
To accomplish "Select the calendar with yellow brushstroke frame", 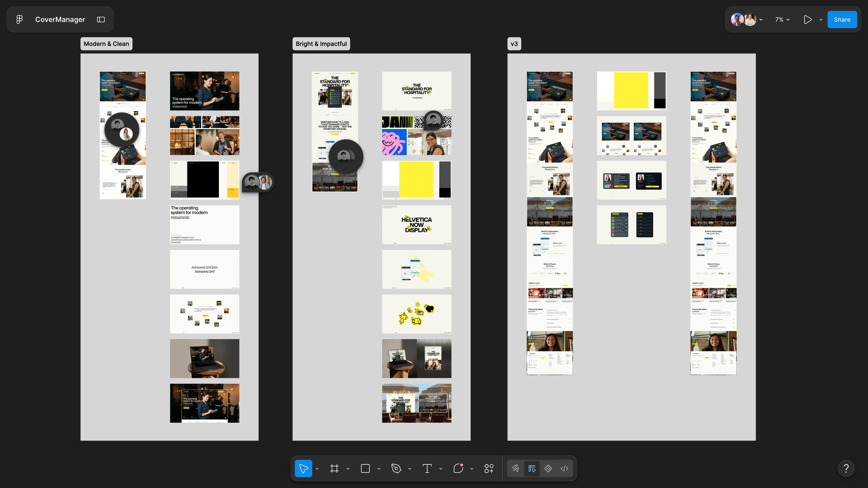I will tap(417, 269).
